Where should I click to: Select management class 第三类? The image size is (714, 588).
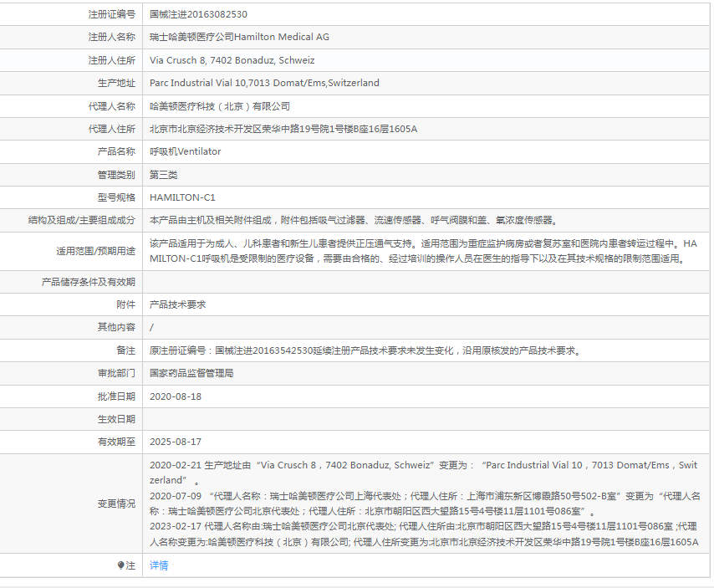[x=164, y=175]
